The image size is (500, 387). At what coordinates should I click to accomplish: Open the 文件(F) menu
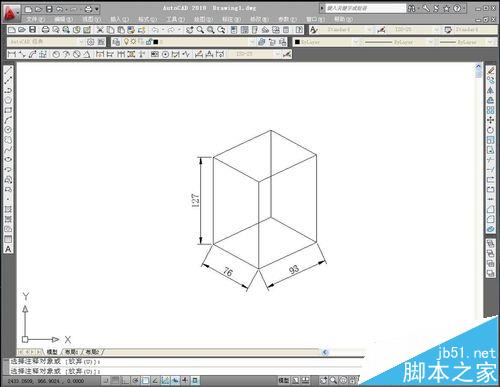[35, 19]
